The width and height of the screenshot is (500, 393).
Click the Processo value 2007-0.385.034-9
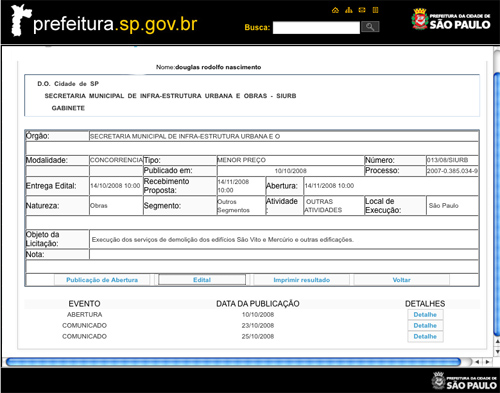(452, 171)
